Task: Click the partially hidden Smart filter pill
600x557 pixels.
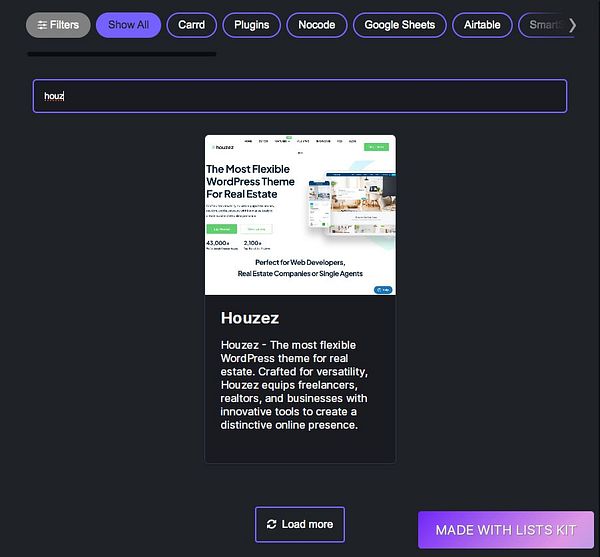Action: [x=545, y=25]
